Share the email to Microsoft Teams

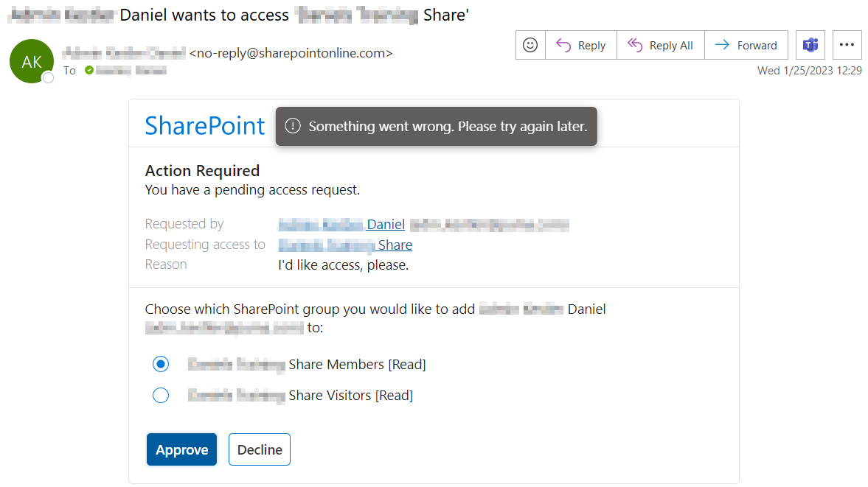[810, 45]
